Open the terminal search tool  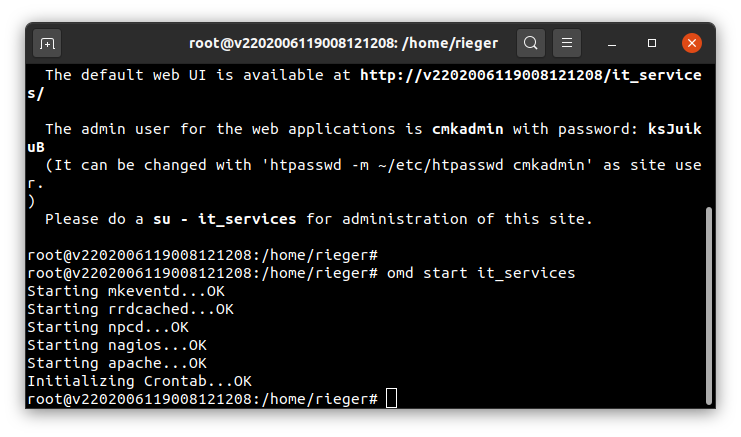(531, 43)
